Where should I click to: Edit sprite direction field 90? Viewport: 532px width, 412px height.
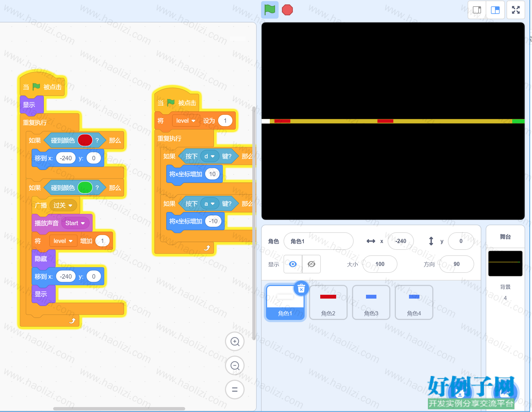tap(456, 264)
